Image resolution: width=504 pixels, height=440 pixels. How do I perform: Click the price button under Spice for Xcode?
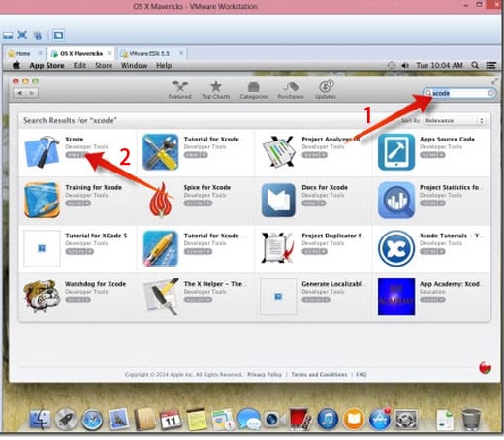[198, 204]
